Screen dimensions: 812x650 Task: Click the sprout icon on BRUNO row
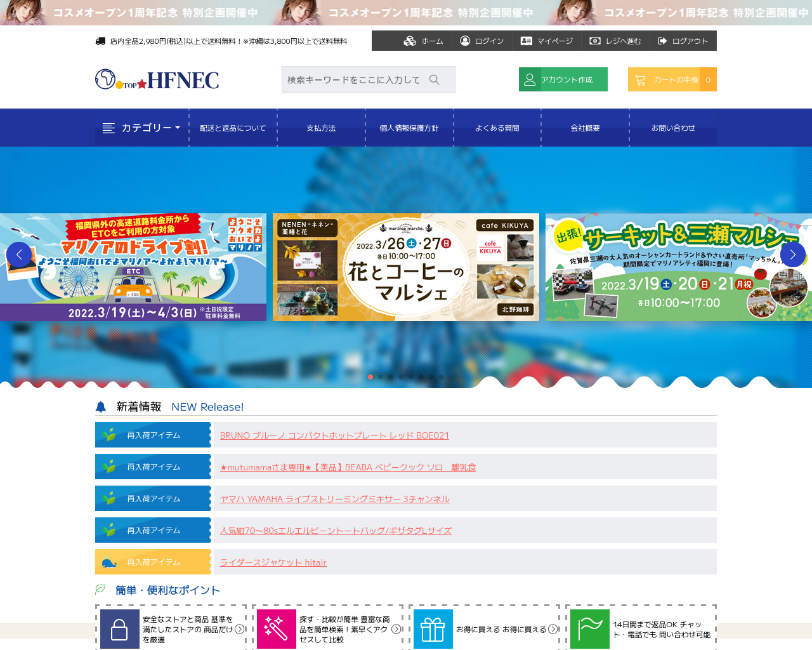point(110,435)
